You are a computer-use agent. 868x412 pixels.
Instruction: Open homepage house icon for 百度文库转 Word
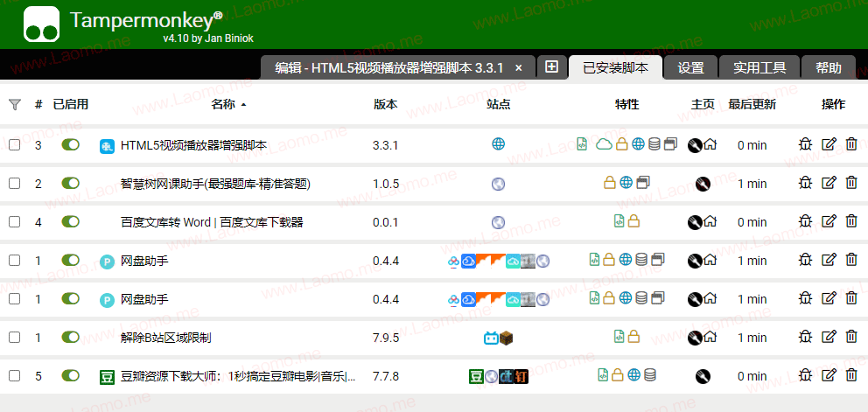[x=710, y=222]
